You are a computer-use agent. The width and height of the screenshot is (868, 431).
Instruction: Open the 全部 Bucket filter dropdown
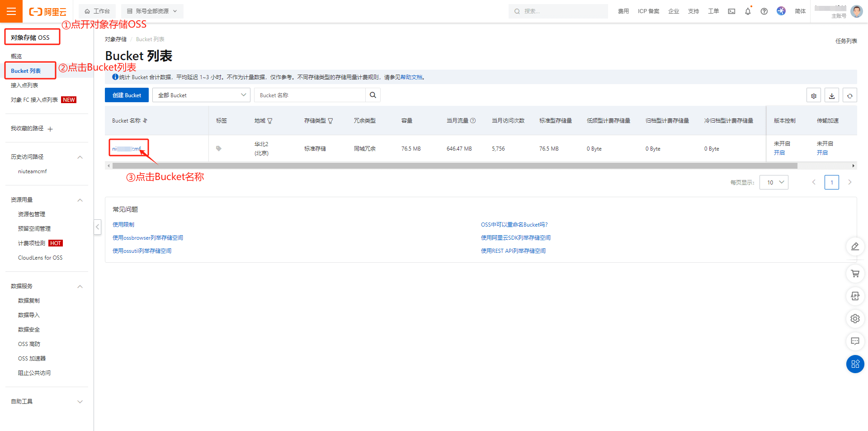click(201, 95)
